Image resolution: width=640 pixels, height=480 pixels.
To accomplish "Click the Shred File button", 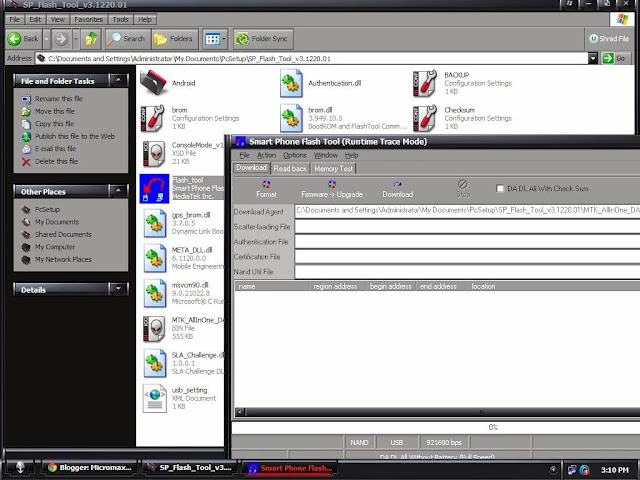I will 609,39.
